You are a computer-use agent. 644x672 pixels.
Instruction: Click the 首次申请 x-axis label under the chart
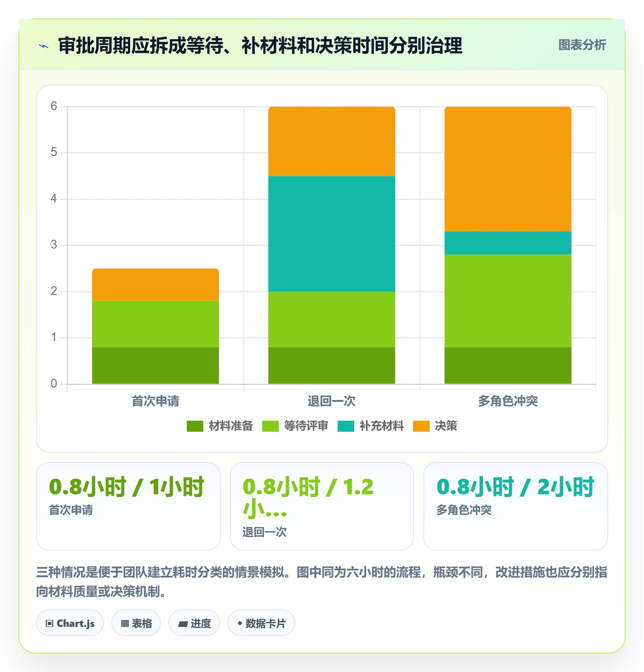155,401
